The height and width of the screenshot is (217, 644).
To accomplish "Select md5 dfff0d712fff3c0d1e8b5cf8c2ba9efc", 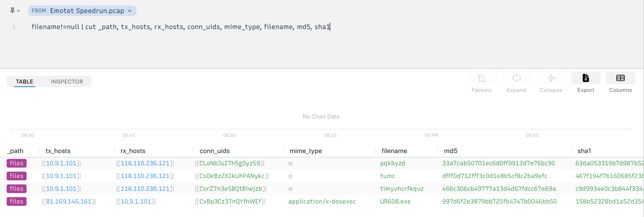I will 495,176.
